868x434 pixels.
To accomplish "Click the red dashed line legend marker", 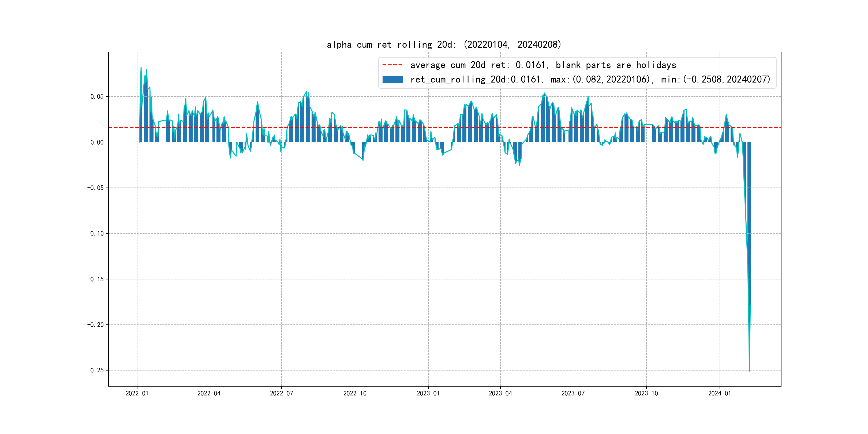I will click(x=392, y=65).
